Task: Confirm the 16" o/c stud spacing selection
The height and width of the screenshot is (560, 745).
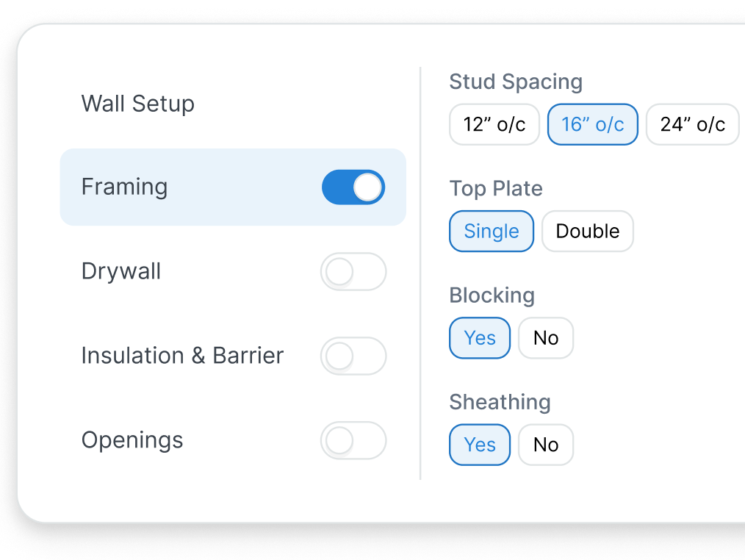Action: pyautogui.click(x=592, y=124)
